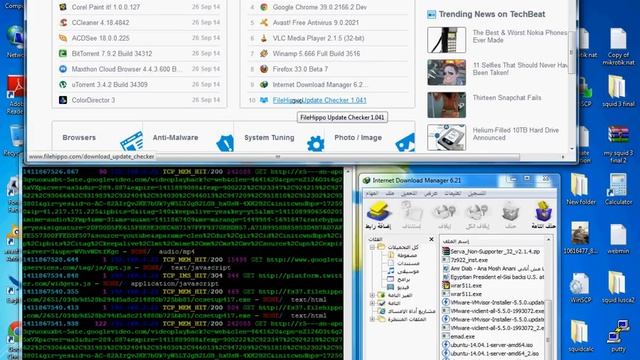Click the Stop icon in IDM toolbar
640x360 pixels.
pyautogui.click(x=444, y=212)
